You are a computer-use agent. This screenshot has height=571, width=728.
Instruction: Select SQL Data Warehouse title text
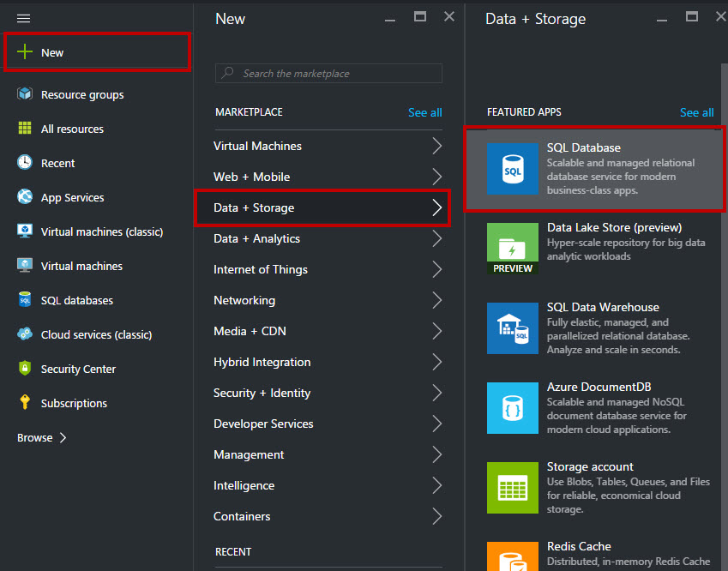[603, 307]
